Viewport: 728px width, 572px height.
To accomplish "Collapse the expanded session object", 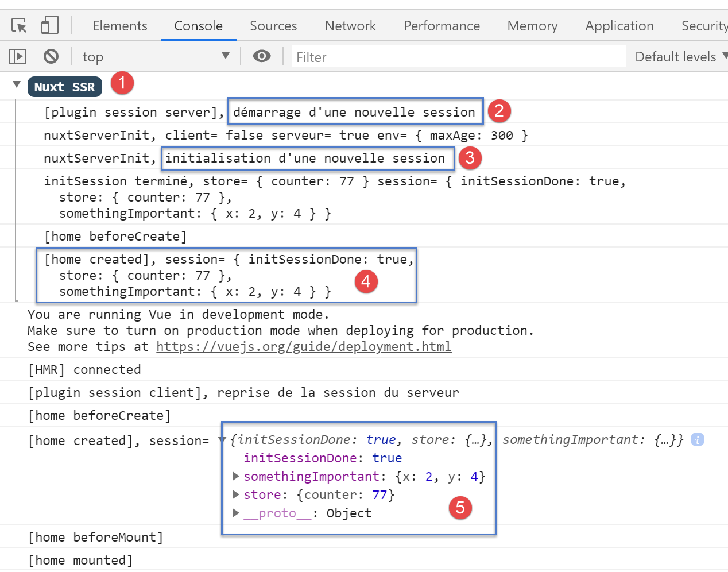I will 222,440.
